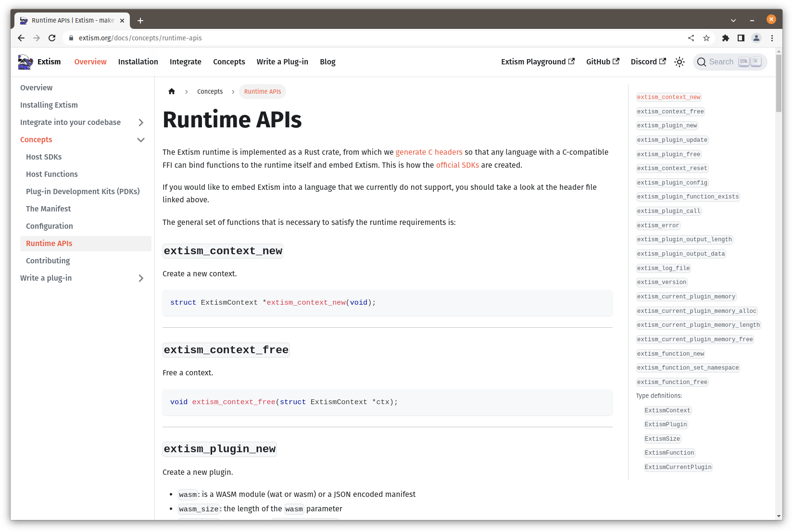
Task: Open Chrome's three-dot menu
Action: [x=772, y=38]
